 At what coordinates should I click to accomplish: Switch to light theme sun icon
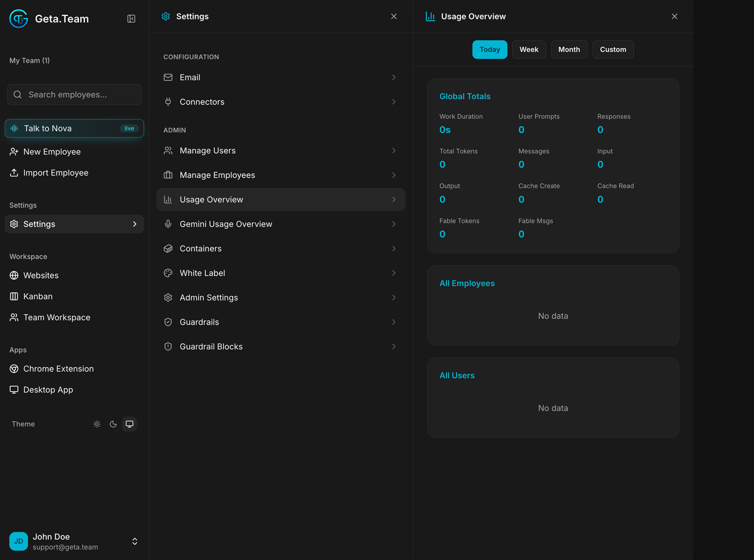pos(97,424)
